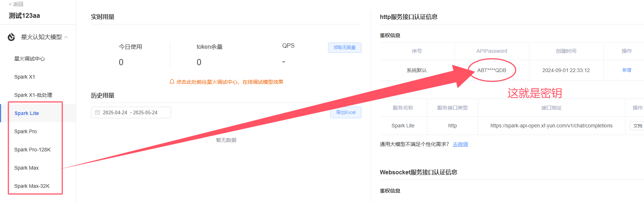Screen dimensions: 644x202
Task: Click the 今日使用 label
Action: click(x=130, y=47)
